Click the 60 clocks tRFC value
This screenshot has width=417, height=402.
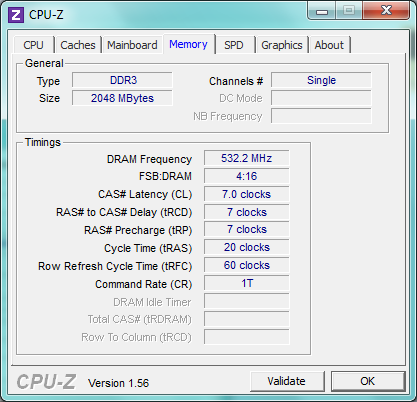[247, 265]
